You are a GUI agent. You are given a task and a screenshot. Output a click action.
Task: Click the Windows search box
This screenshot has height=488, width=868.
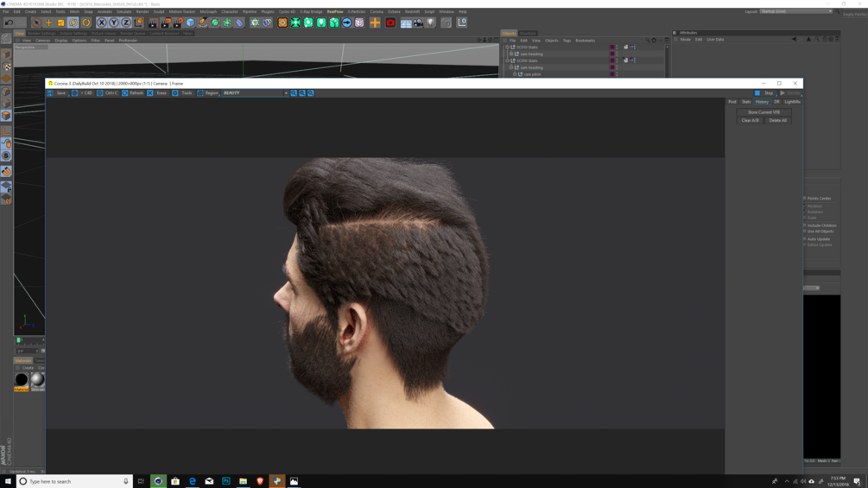(75, 481)
